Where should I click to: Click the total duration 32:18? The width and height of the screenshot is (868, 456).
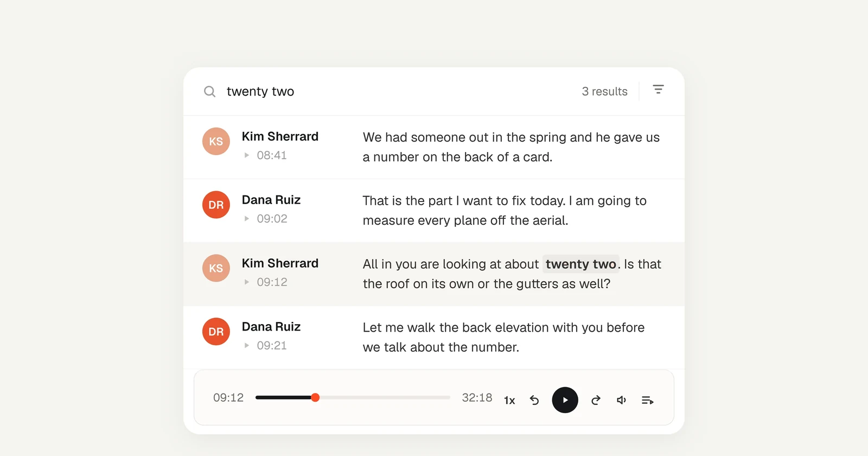[x=477, y=397]
